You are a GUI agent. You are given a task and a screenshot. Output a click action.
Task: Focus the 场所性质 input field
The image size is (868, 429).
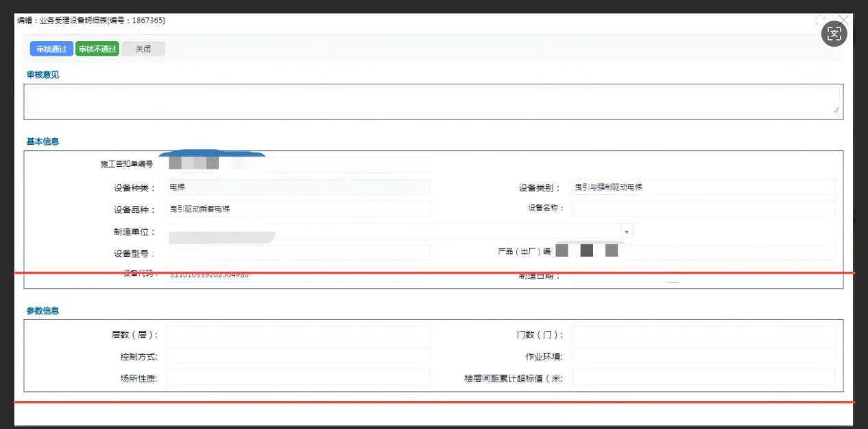(298, 378)
